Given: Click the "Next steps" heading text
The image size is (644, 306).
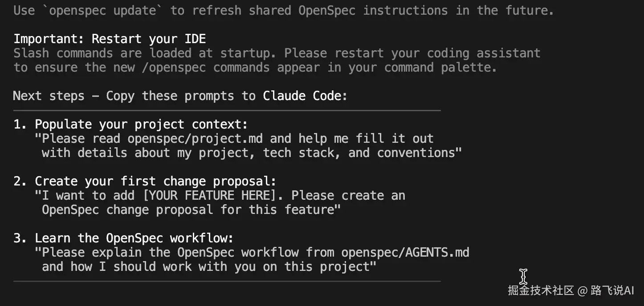Looking at the screenshot, I should (49, 96).
